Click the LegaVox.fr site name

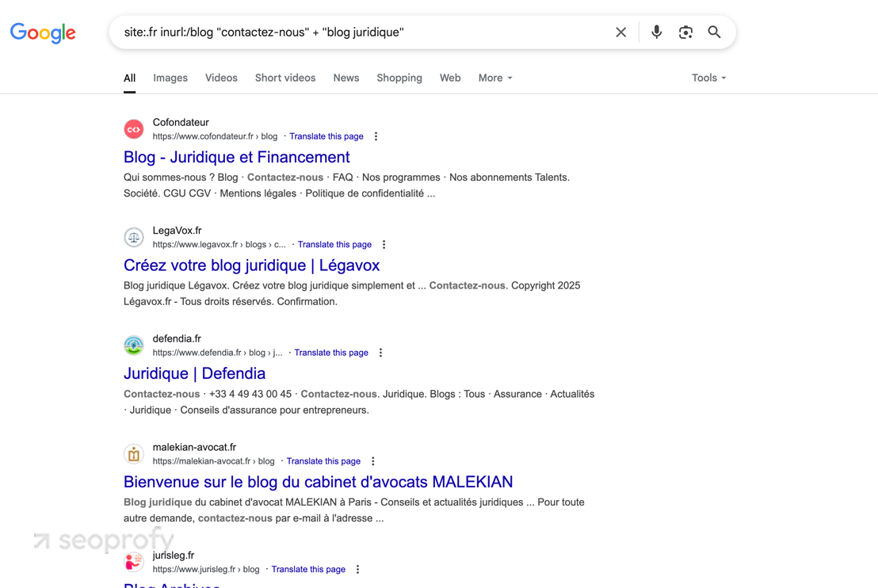[177, 231]
